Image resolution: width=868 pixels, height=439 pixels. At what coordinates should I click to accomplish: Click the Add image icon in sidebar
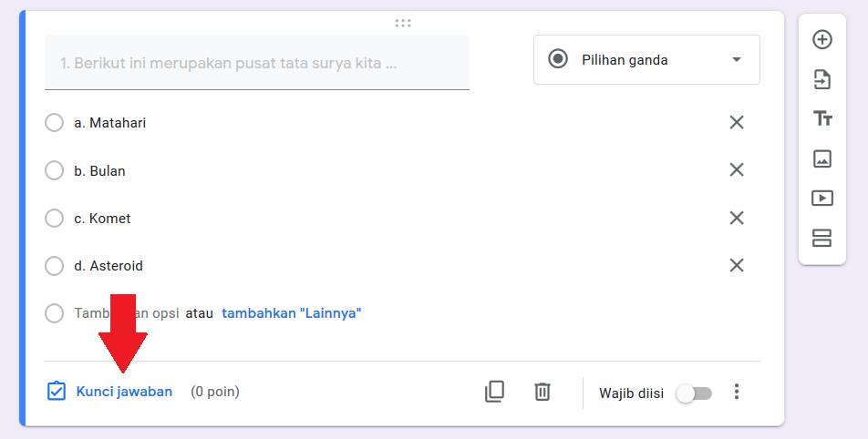[821, 158]
